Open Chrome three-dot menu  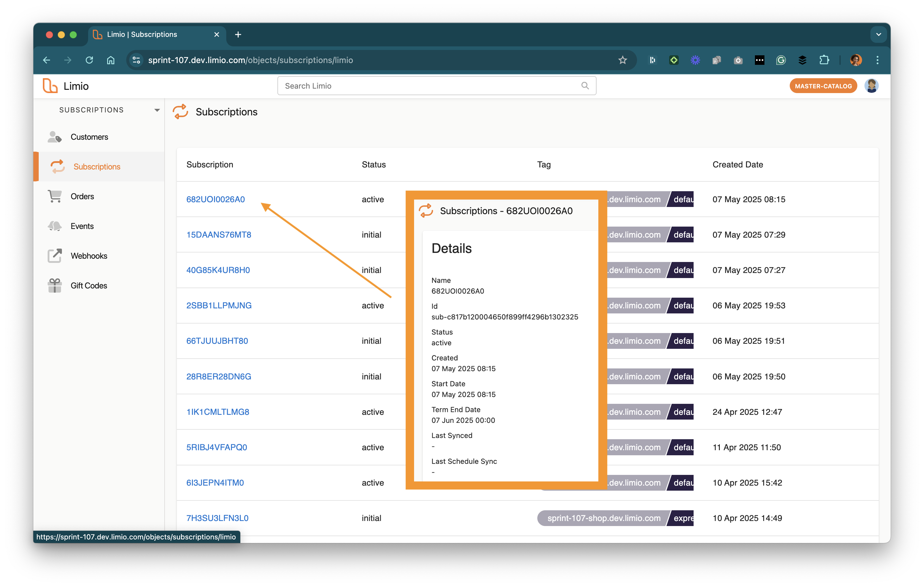(x=877, y=60)
